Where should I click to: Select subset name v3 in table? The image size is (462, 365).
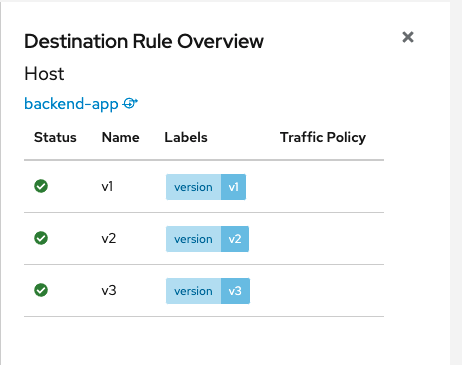(109, 290)
